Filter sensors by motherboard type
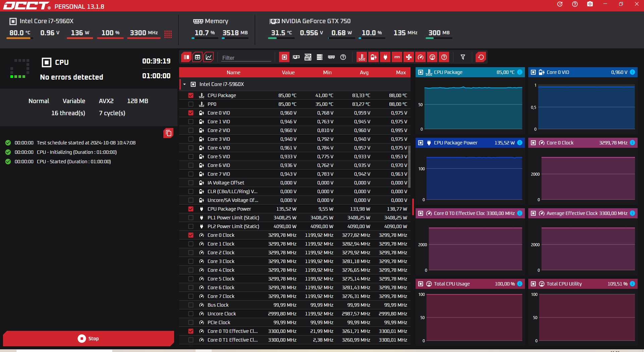Screen dimensions: 644x352 pyautogui.click(x=308, y=57)
